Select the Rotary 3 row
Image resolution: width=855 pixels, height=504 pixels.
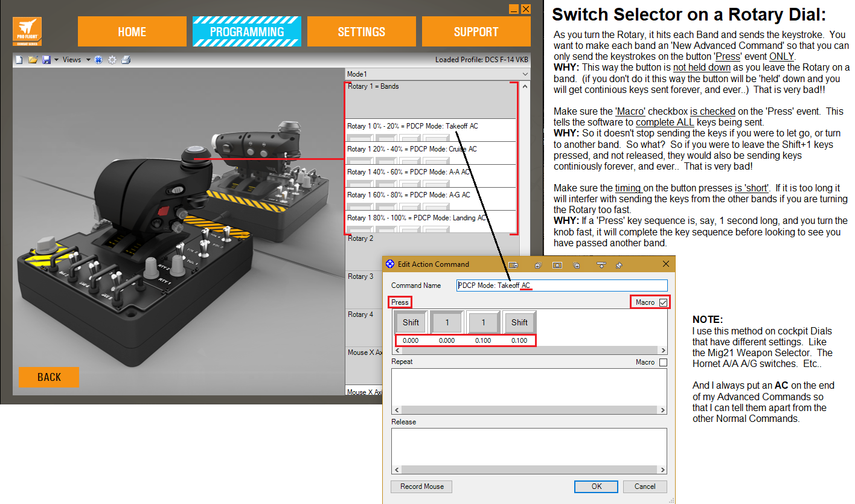[364, 290]
